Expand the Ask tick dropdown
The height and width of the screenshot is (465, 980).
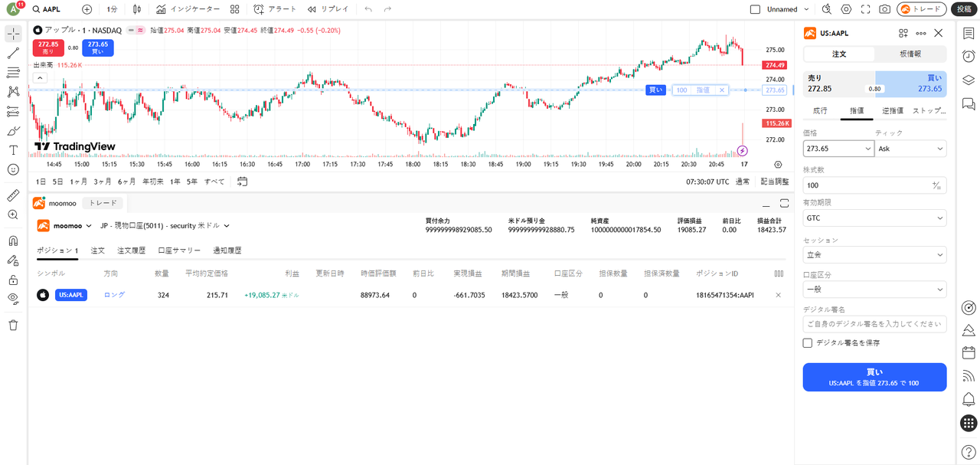tap(910, 149)
